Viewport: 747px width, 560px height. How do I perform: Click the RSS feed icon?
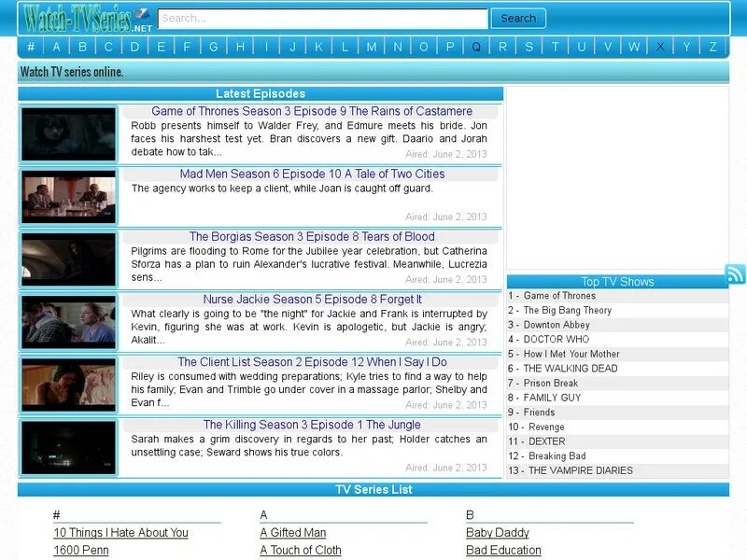735,273
